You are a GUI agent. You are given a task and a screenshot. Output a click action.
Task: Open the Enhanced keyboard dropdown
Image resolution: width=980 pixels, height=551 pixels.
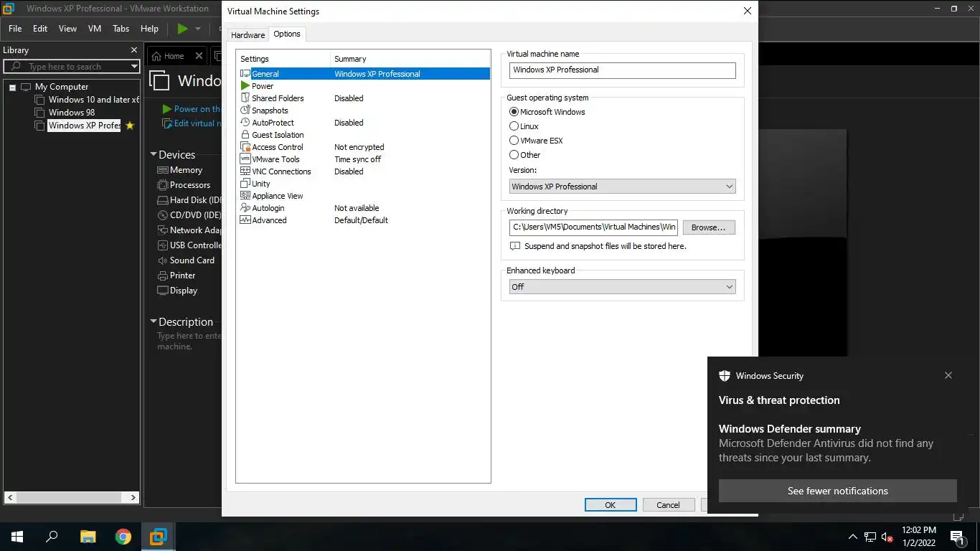622,286
